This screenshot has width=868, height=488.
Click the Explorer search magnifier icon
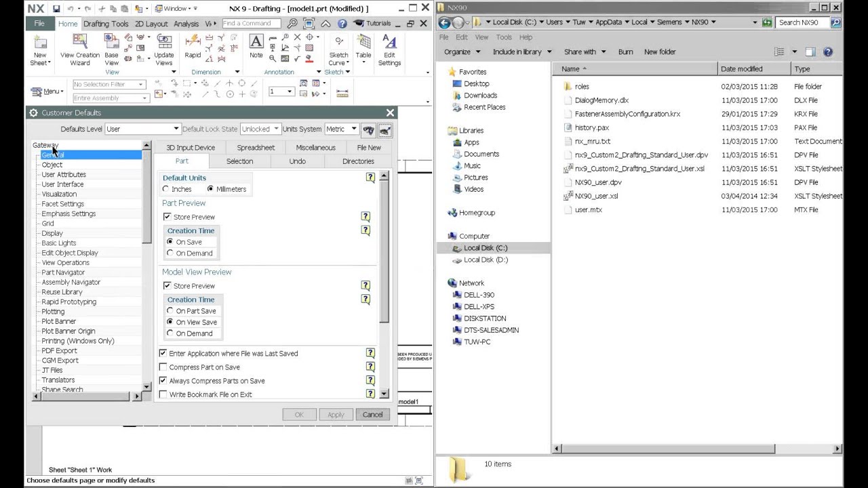pyautogui.click(x=835, y=22)
